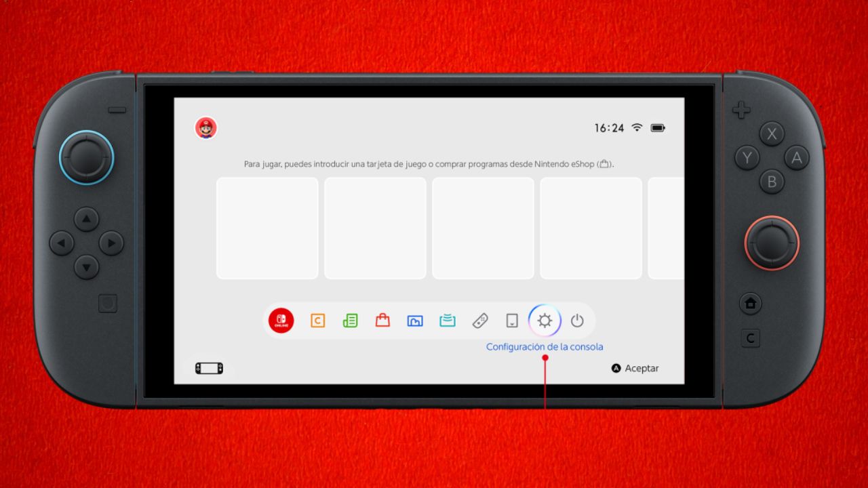Click the minus button on left Joy-Con
Image resolution: width=868 pixels, height=488 pixels.
click(117, 110)
